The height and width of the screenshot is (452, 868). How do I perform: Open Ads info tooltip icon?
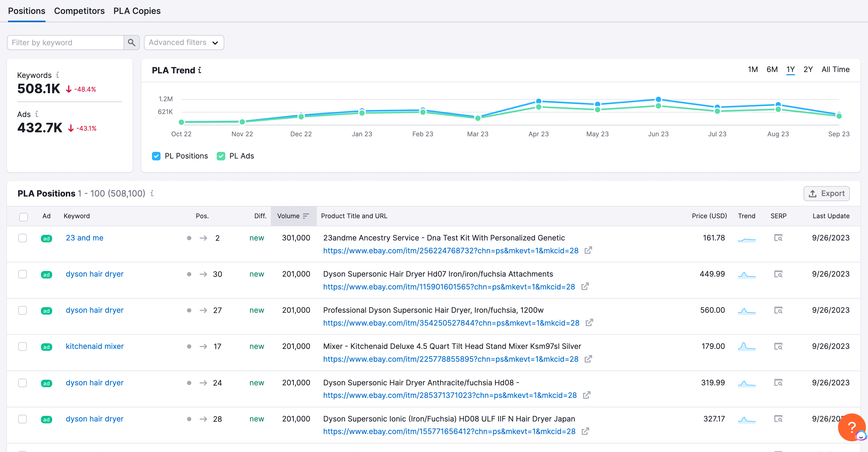[37, 114]
